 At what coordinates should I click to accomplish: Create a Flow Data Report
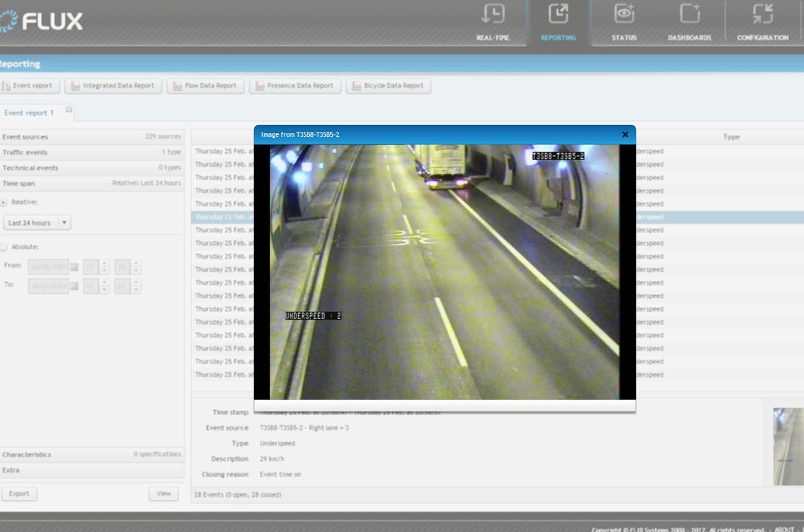(205, 86)
